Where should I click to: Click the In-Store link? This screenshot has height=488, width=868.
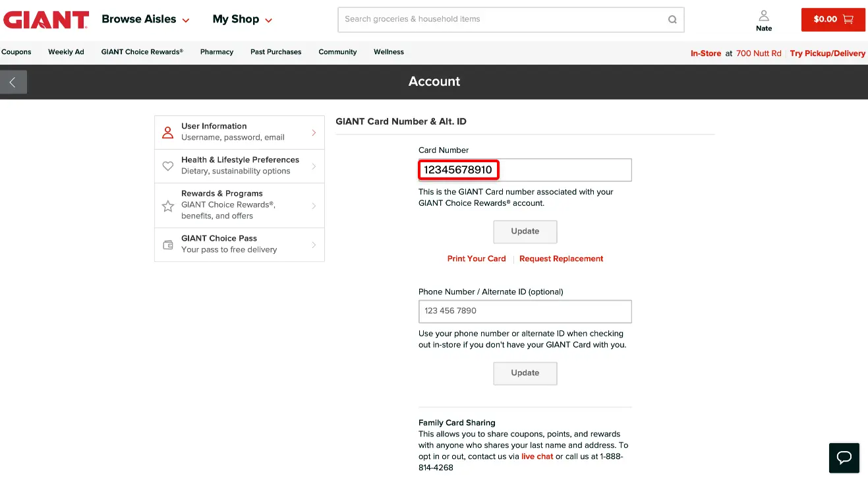pos(706,53)
